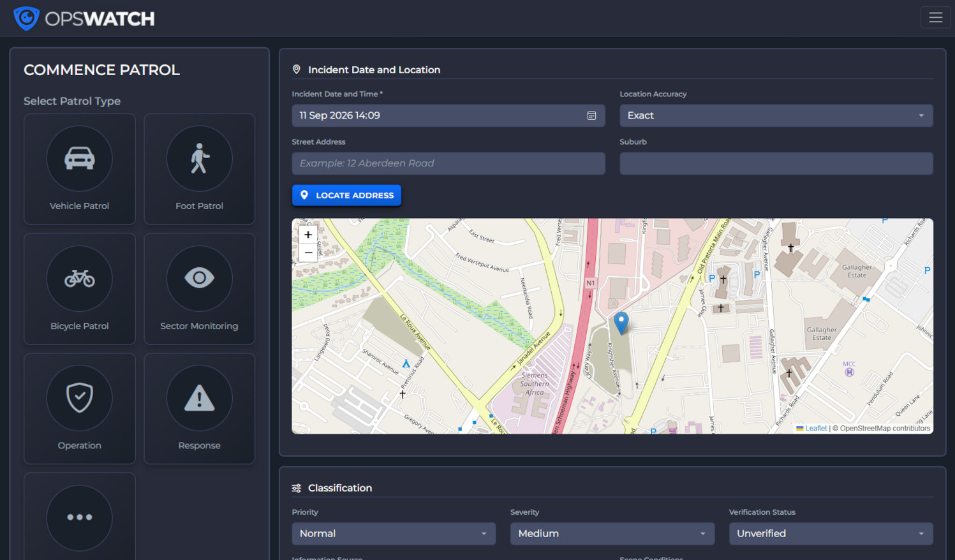The image size is (955, 560).
Task: Open the Priority dropdown showing Normal
Action: 394,534
